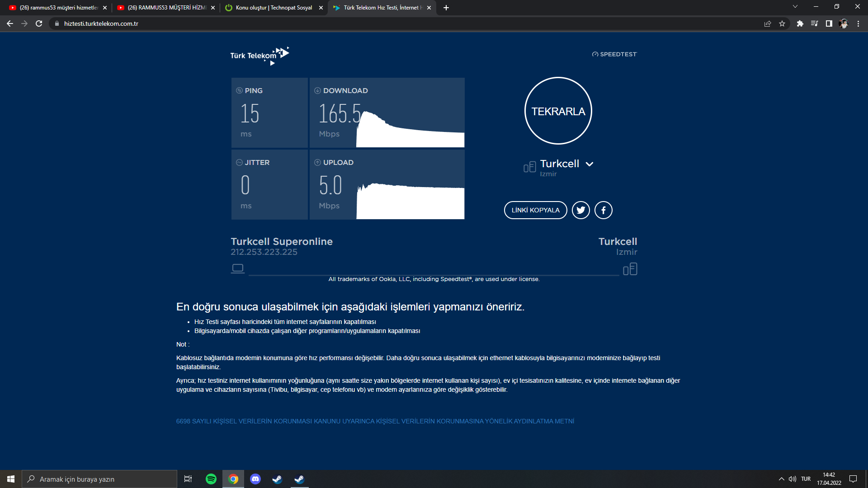
Task: Show hidden system tray icons
Action: coord(781,479)
